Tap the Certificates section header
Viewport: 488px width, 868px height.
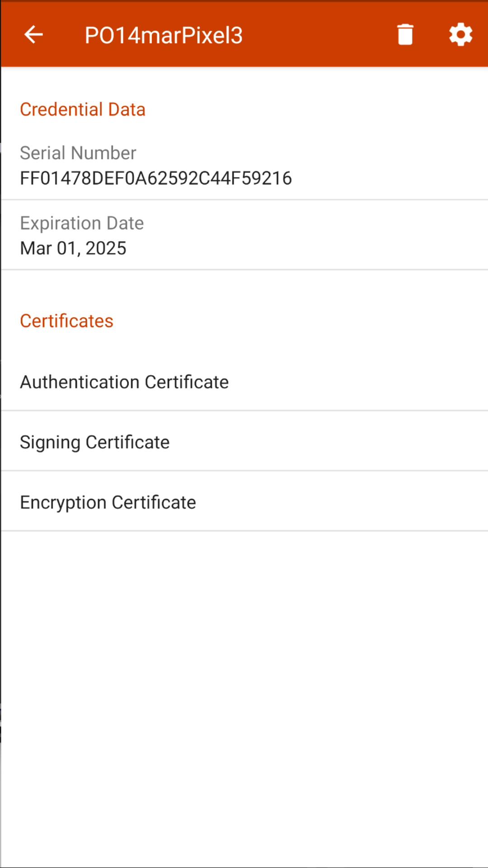66,321
